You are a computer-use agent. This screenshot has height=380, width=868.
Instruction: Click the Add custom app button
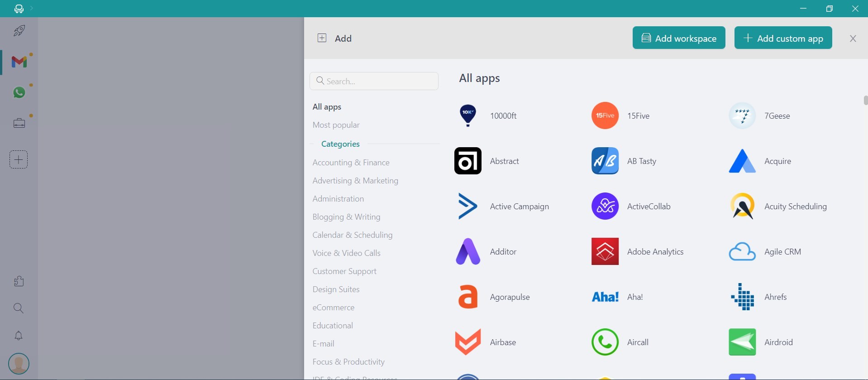[783, 38]
